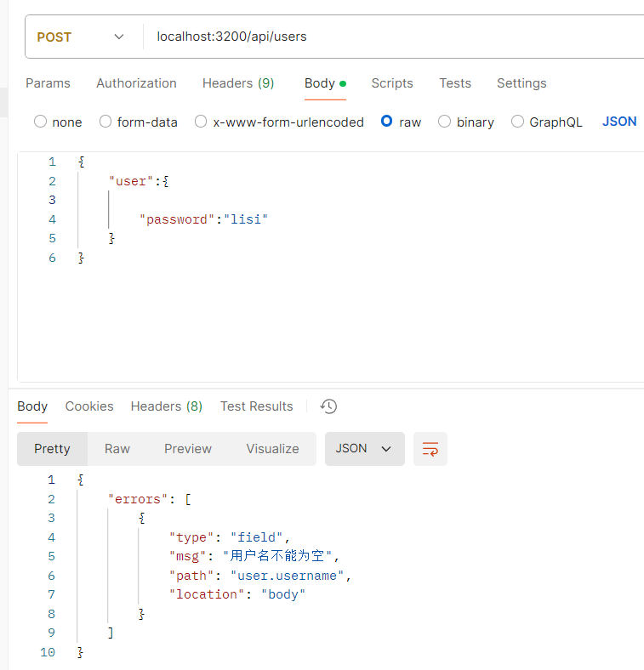Viewport: 644px width, 670px height.
Task: Switch to the Params tab
Action: [48, 83]
